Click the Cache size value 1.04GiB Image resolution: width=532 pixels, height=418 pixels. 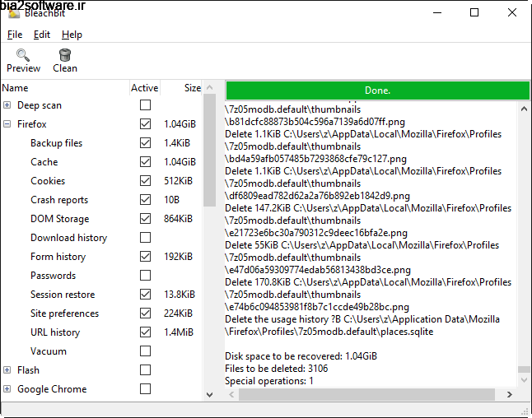(180, 162)
